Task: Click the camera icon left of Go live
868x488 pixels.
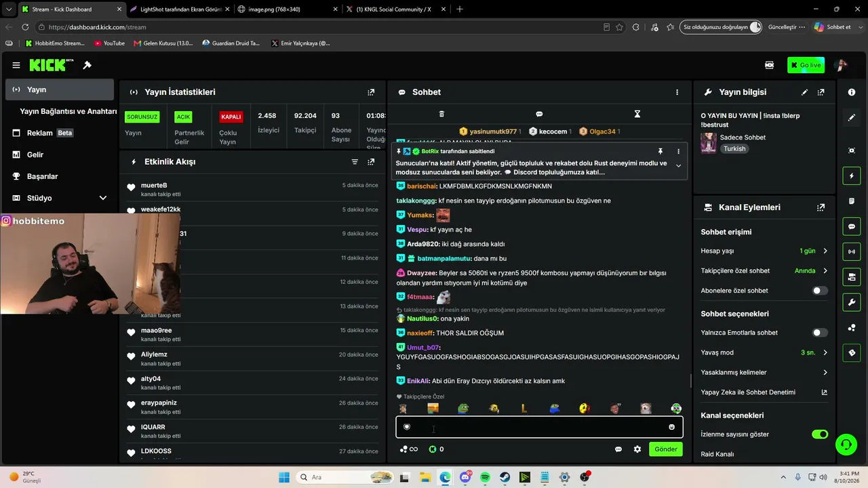Action: [770, 65]
